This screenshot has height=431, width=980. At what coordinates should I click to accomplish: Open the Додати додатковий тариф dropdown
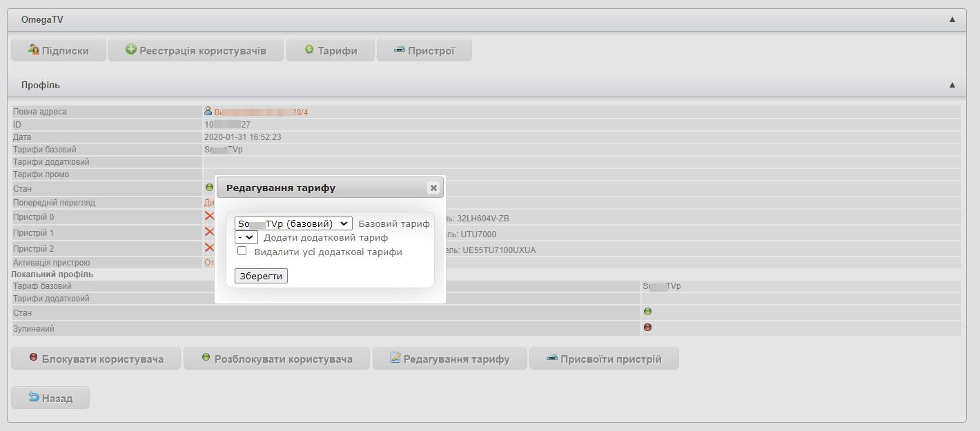[246, 237]
